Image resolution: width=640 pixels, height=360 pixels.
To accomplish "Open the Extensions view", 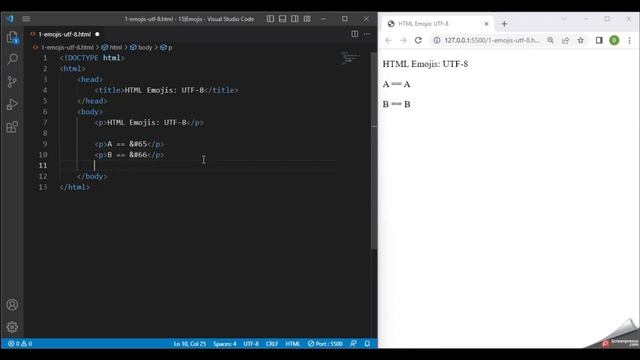I will click(12, 127).
